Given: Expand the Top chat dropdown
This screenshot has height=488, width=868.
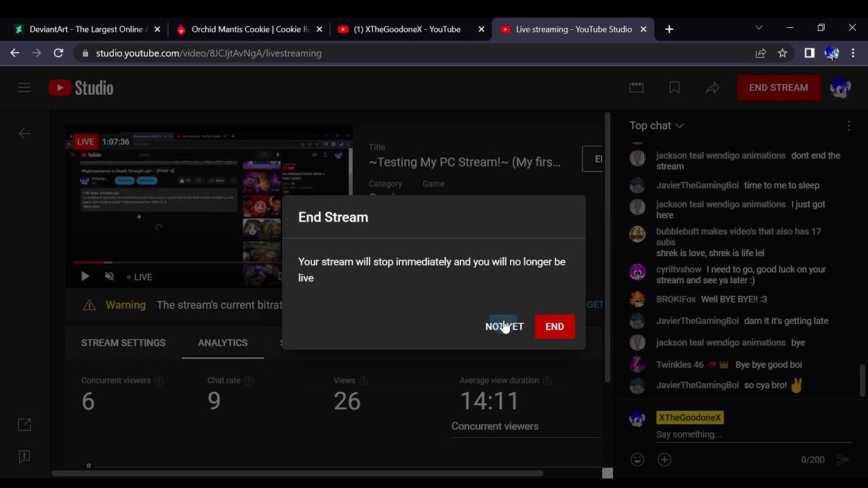Looking at the screenshot, I should (656, 125).
